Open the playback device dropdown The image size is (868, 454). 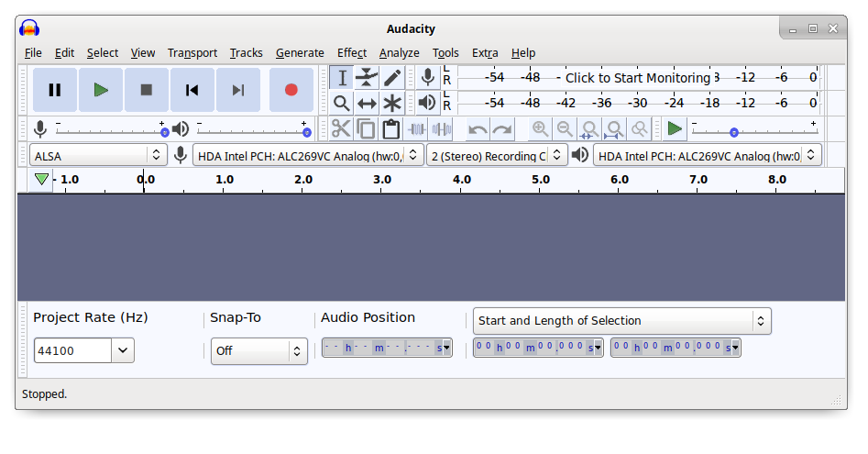[x=708, y=156]
